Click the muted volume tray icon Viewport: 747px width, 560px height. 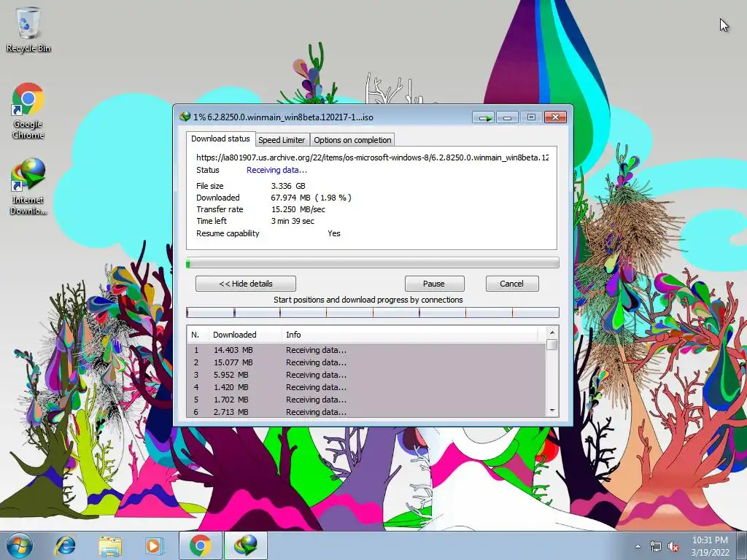point(673,547)
